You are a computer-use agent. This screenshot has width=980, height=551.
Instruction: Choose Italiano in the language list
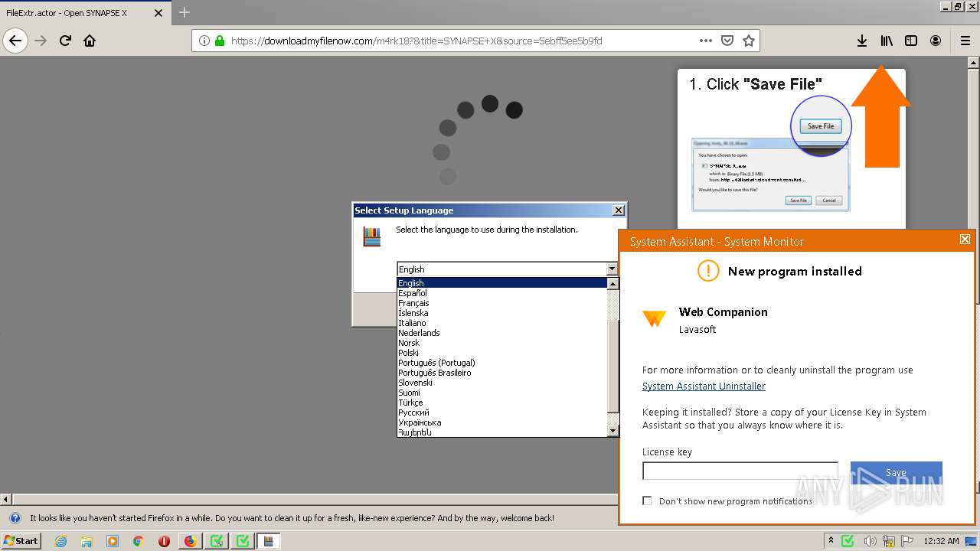501,323
